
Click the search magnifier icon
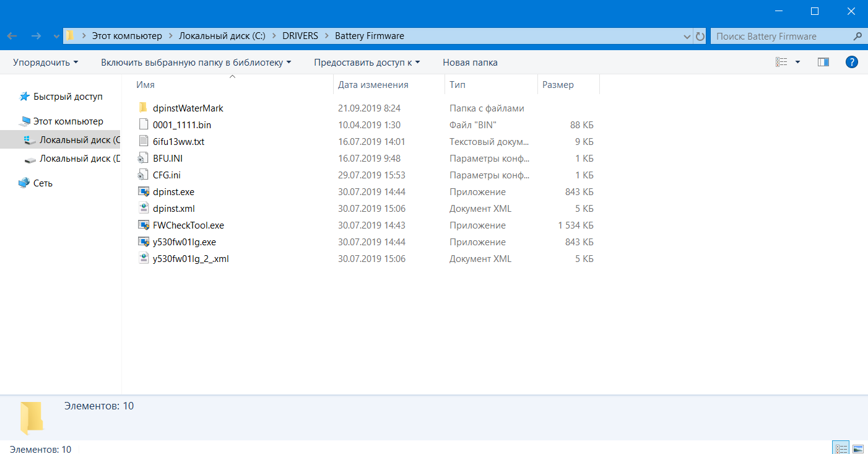[x=857, y=36]
